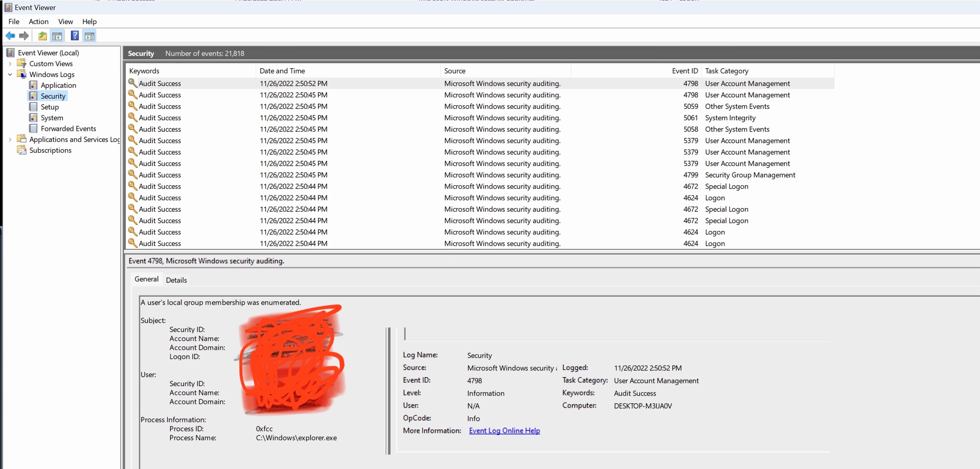The image size is (980, 469).
Task: Expand the Custom Views tree node
Action: tap(10, 64)
